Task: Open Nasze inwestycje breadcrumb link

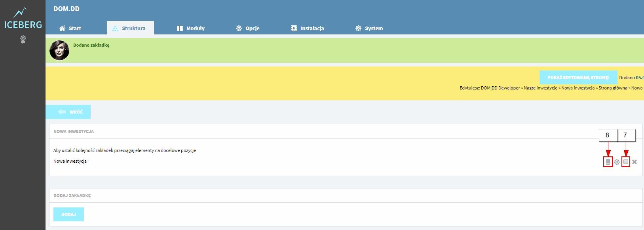Action: click(540, 88)
